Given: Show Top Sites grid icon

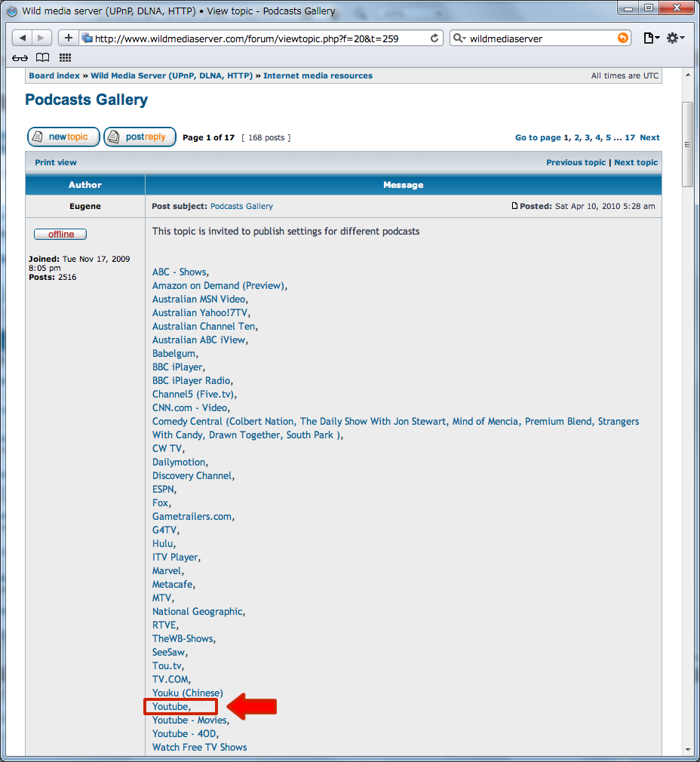Looking at the screenshot, I should (x=65, y=58).
